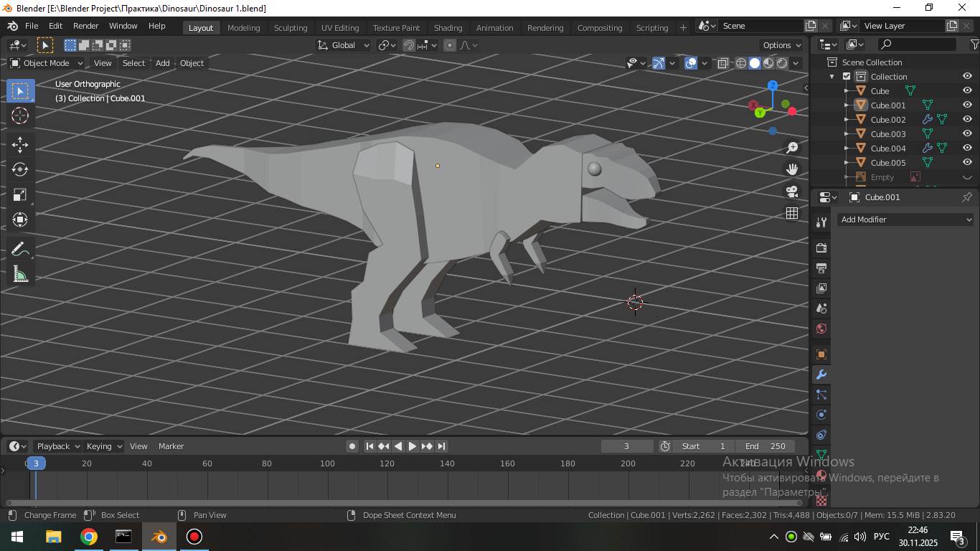
Task: Toggle snapping magnet icon
Action: point(408,45)
